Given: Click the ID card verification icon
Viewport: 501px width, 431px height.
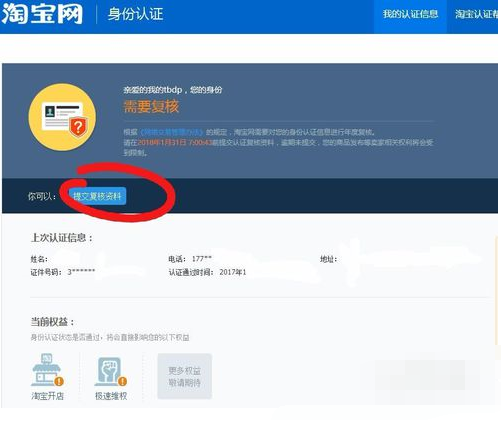Looking at the screenshot, I should (x=62, y=117).
